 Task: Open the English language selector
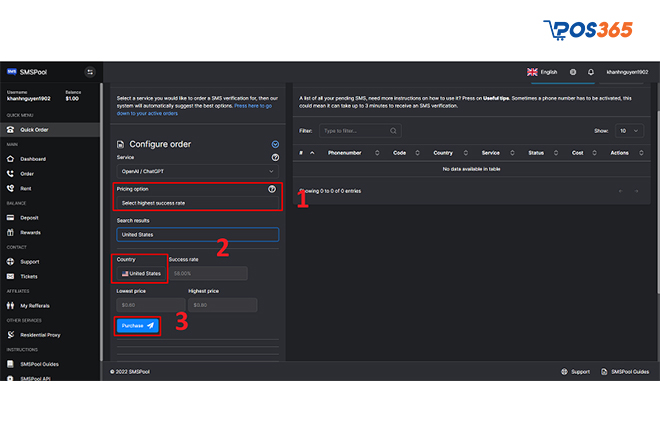(x=544, y=72)
